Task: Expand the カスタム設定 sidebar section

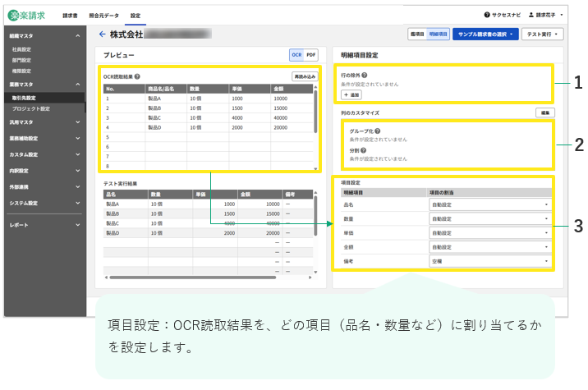Action: [78, 154]
